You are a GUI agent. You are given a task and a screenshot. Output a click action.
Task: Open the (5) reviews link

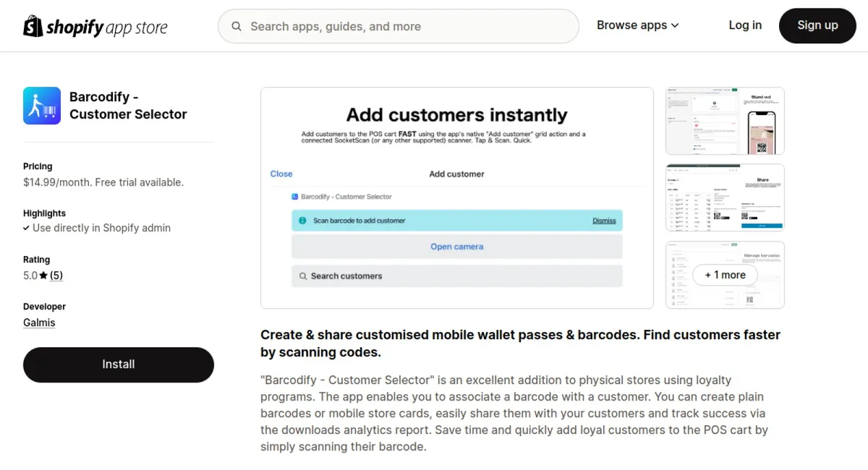[56, 275]
